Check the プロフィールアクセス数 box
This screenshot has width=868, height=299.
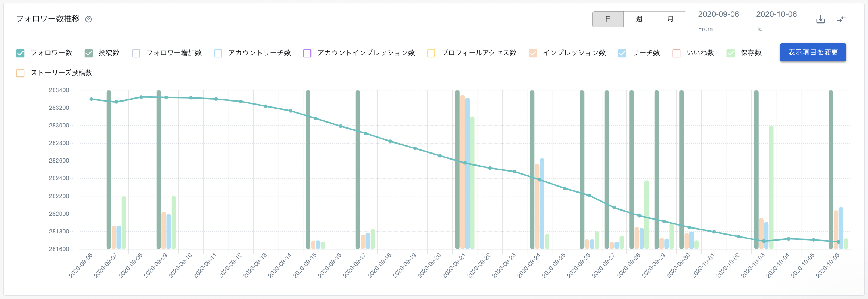pos(431,53)
